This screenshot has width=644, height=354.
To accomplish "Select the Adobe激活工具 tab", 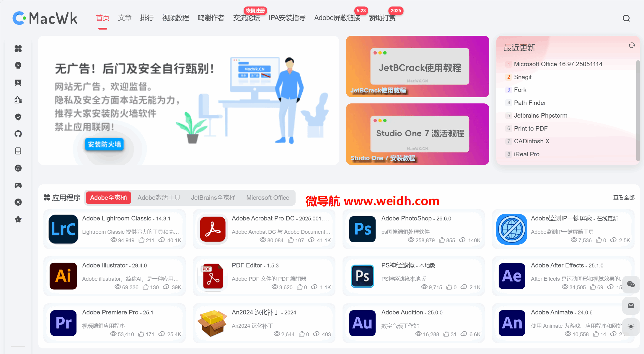I will [x=159, y=198].
